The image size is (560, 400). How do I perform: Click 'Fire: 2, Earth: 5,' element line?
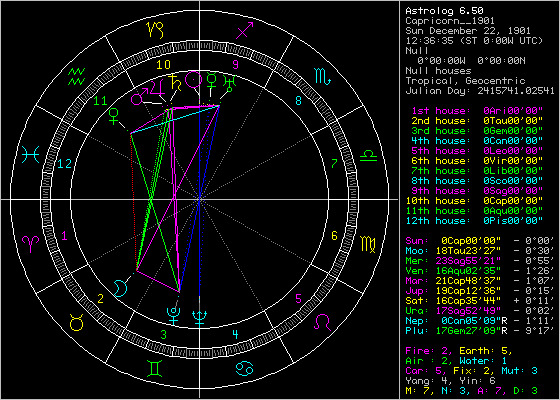459,351
